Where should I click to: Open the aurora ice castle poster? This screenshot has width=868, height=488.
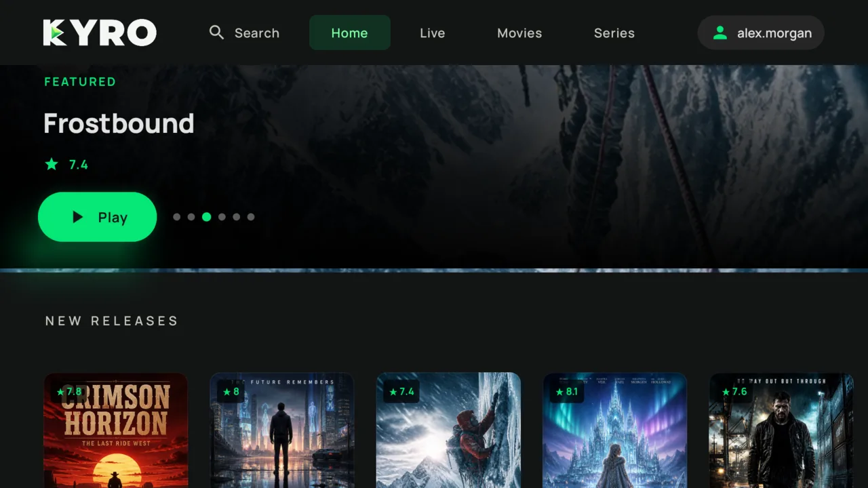pos(615,430)
